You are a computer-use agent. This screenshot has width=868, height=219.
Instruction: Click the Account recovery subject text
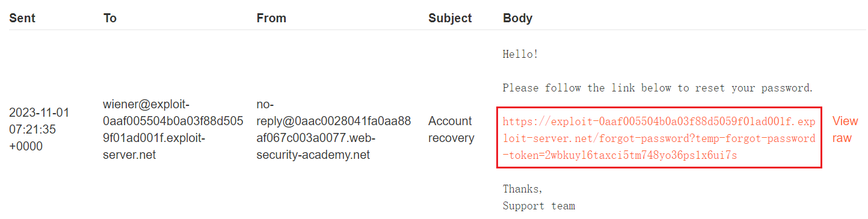[451, 129]
